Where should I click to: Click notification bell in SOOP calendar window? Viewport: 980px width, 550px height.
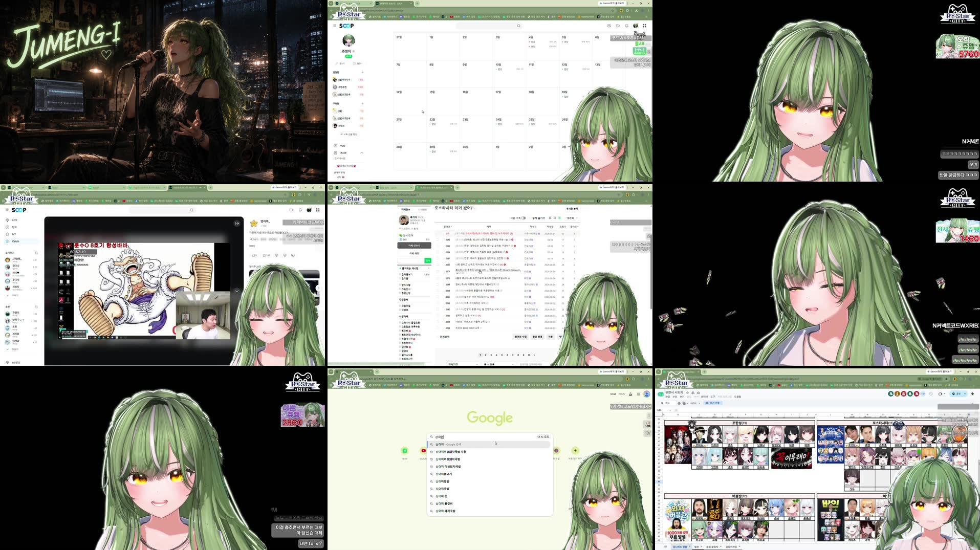pos(627,26)
